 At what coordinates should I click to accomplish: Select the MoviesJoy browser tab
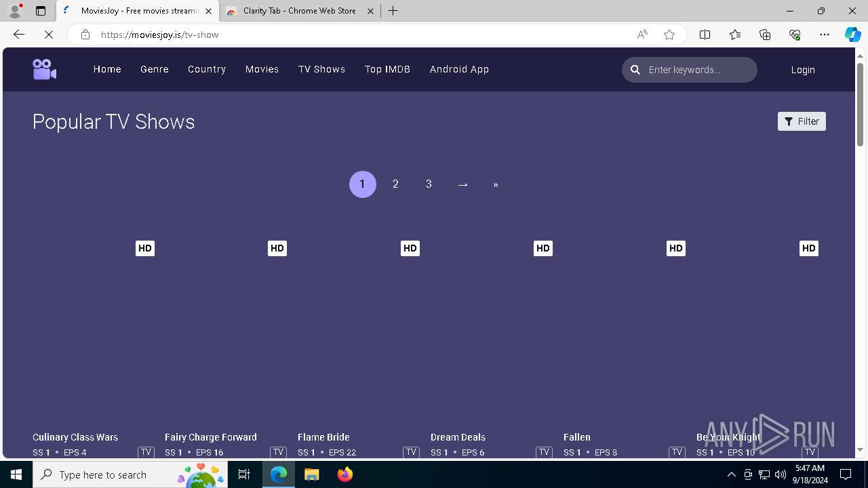tap(138, 11)
